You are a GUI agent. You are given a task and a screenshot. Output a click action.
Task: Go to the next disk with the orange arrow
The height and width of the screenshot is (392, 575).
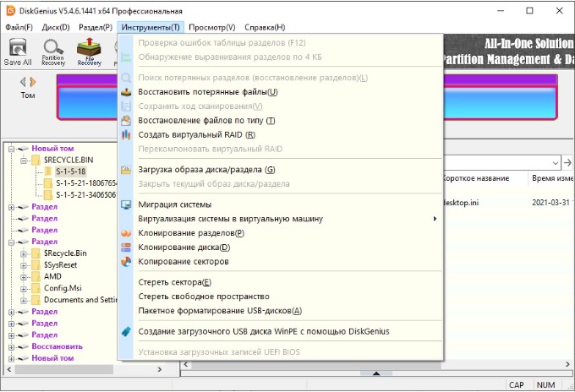point(33,82)
